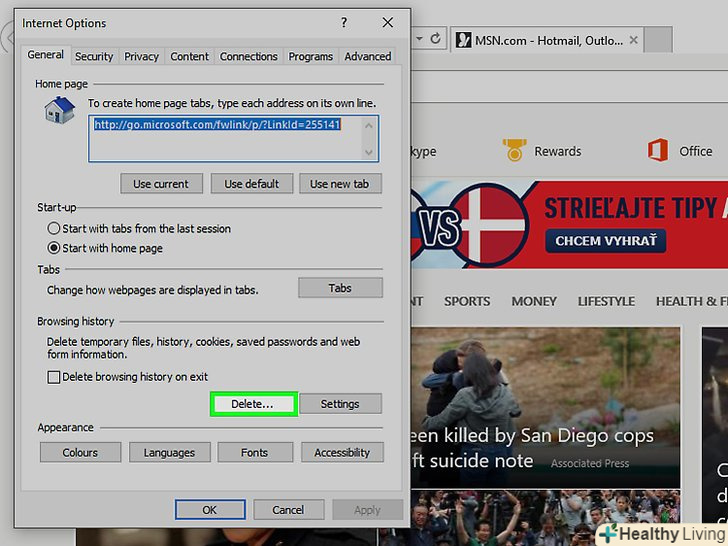Click the home page box scroll up arrow
Image resolution: width=728 pixels, height=546 pixels.
tap(369, 125)
